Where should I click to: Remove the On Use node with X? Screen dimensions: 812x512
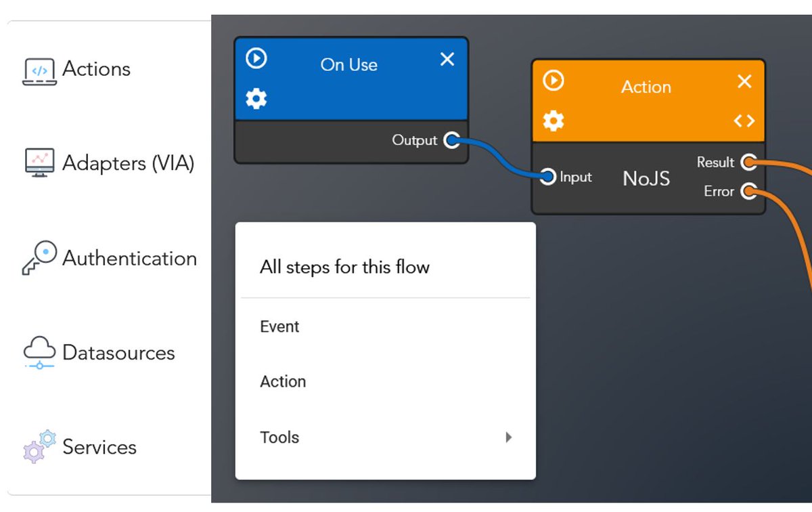tap(447, 60)
